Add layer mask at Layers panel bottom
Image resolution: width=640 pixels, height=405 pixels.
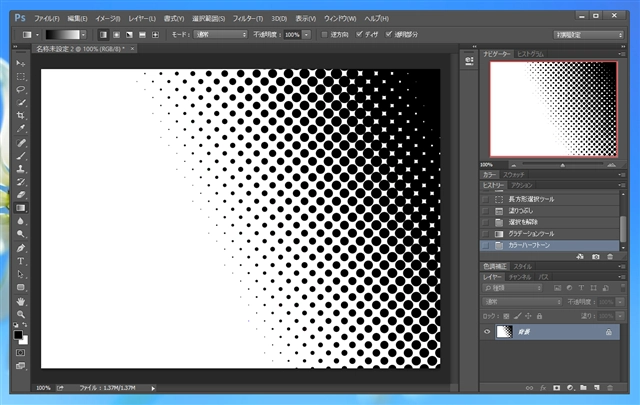click(556, 387)
